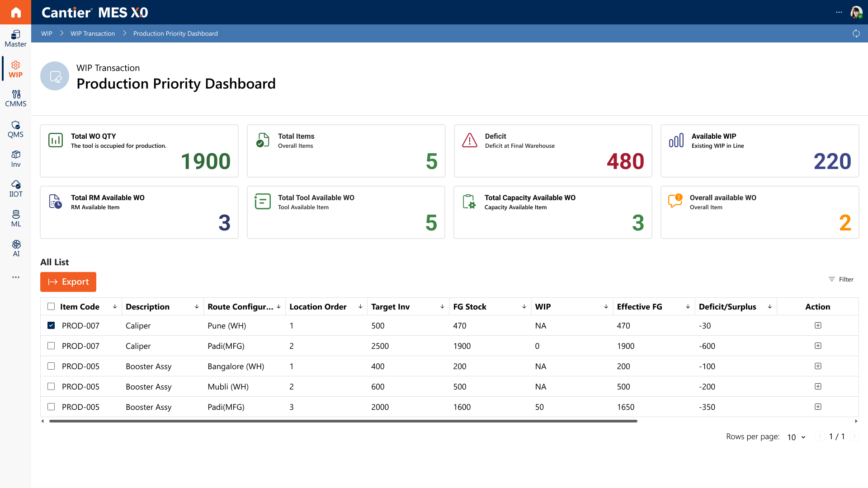
Task: Open the Inv module in sidebar
Action: tap(16, 159)
